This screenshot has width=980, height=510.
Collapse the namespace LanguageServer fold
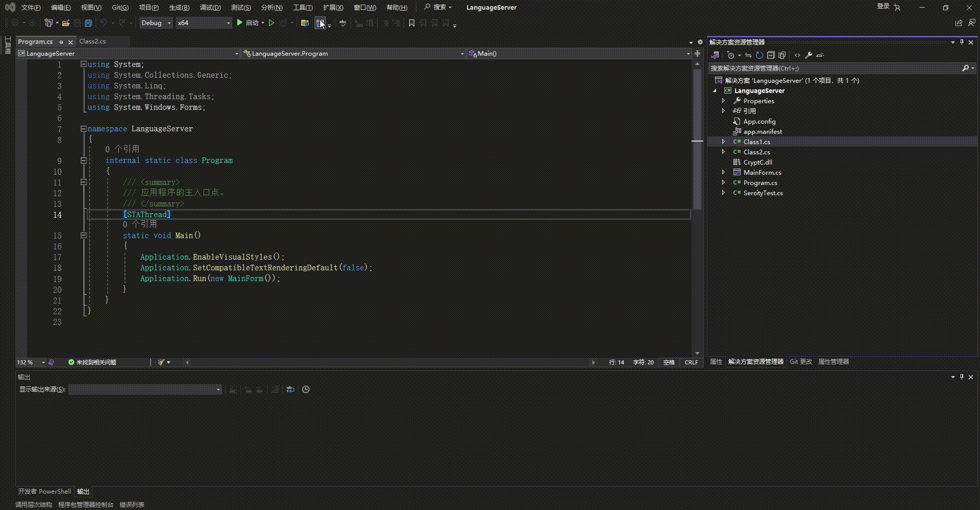click(x=83, y=129)
